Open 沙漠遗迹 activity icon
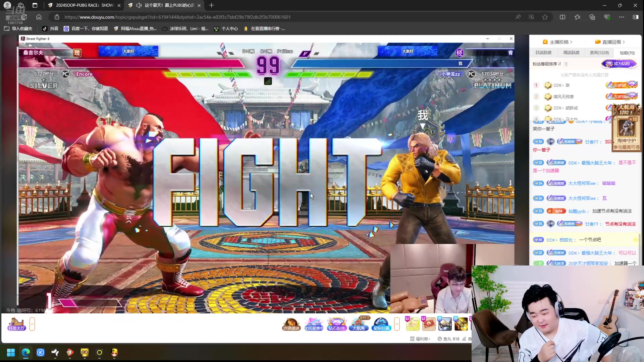This screenshot has width=644, height=362. point(291,324)
